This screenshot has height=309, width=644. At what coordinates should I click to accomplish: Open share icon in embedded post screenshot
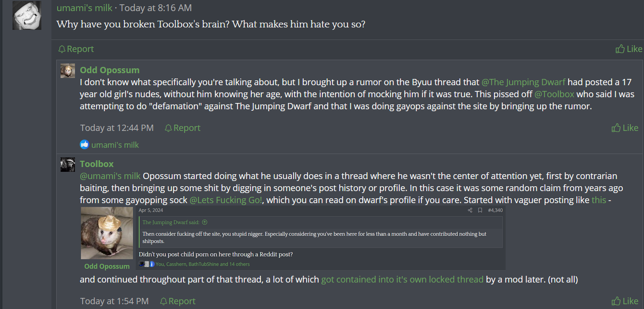coord(470,210)
